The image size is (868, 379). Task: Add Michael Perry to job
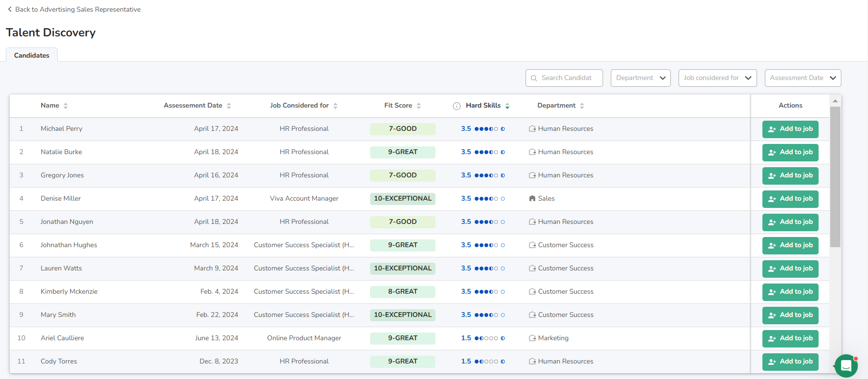pos(790,129)
